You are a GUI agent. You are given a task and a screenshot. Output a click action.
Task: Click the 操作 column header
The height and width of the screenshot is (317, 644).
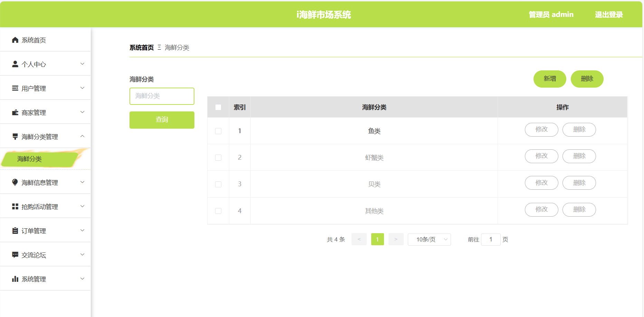[563, 107]
